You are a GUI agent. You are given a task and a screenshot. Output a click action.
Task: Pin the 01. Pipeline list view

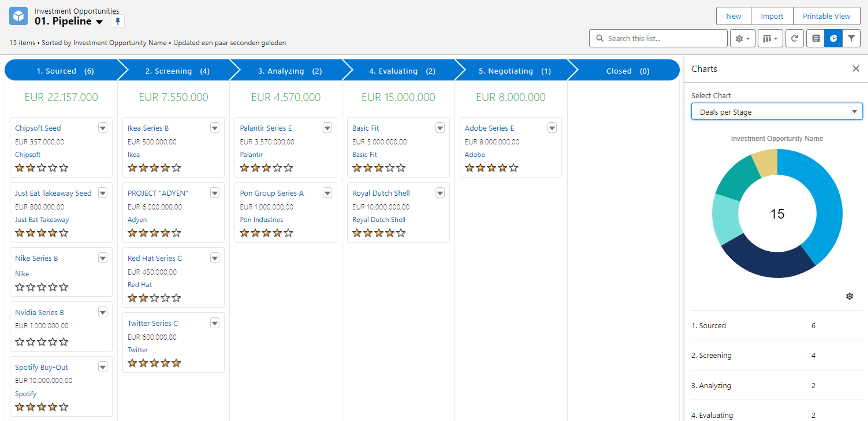click(118, 22)
